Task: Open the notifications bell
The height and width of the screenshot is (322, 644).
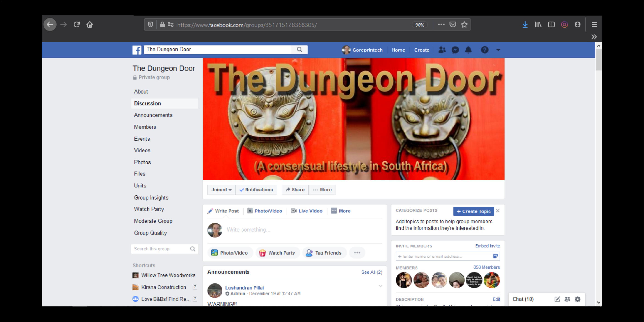Action: pos(468,50)
